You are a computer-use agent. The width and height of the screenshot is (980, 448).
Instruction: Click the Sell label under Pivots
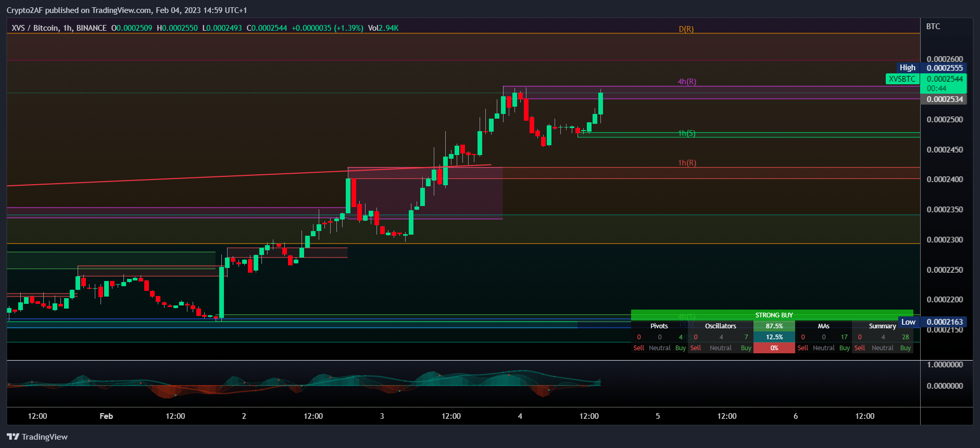click(x=639, y=348)
